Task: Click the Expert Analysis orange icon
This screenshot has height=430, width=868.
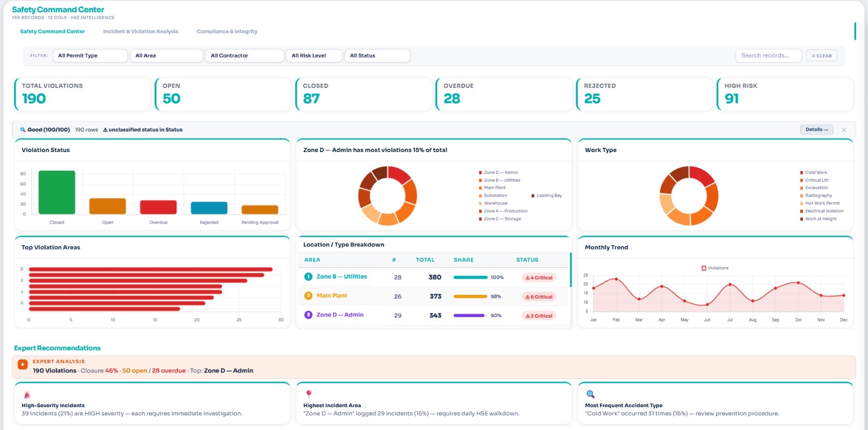Action: tap(23, 365)
